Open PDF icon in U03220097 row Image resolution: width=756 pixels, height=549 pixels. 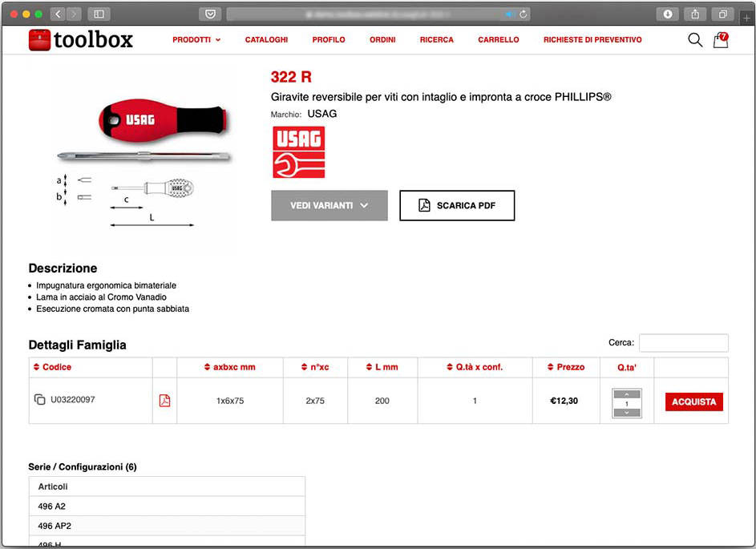coord(164,401)
